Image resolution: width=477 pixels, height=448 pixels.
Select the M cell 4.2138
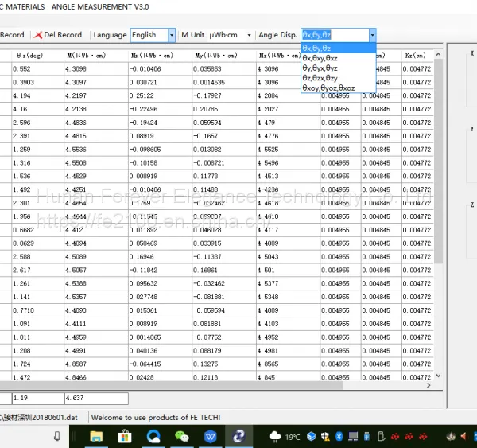(96, 109)
